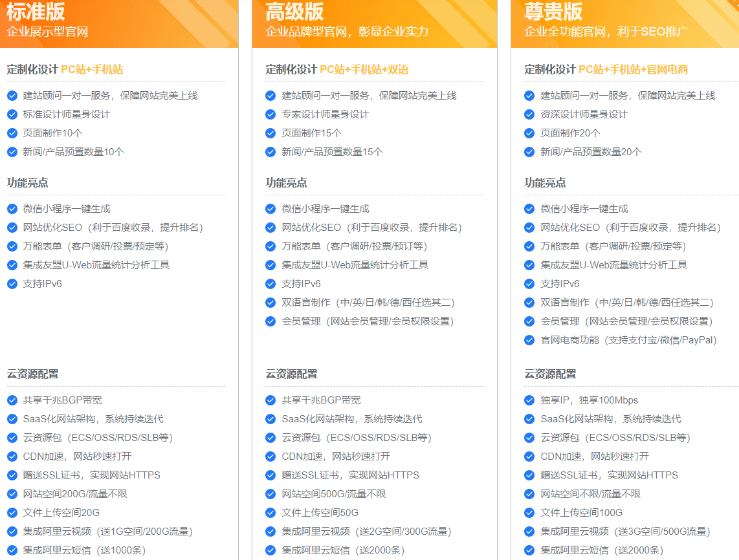Click 集成友盟U-Web流量统计分析工具 text in 标准版
739x560 pixels.
coord(96,265)
